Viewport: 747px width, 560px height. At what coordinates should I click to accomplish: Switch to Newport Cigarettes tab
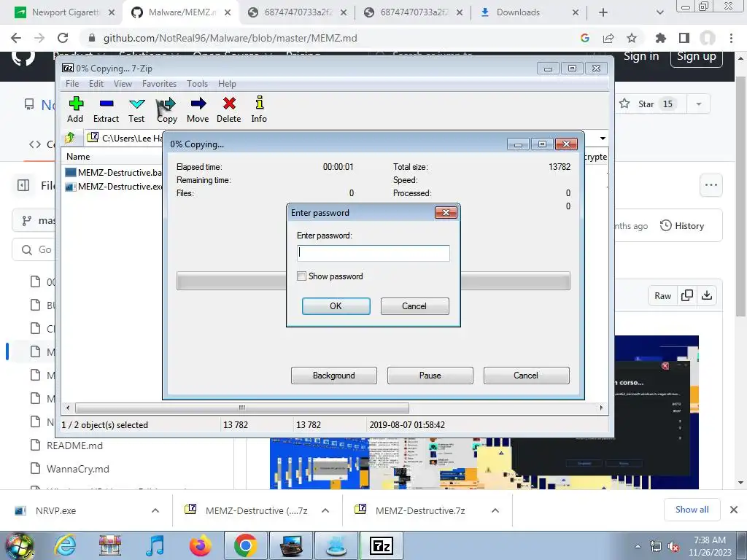65,12
